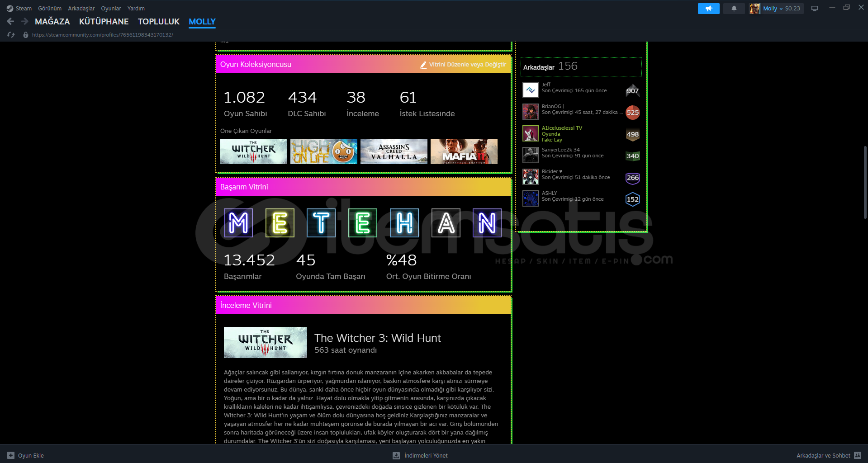The width and height of the screenshot is (868, 463).
Task: Open the 1.082 Oyun Sahibi stat
Action: pyautogui.click(x=245, y=104)
